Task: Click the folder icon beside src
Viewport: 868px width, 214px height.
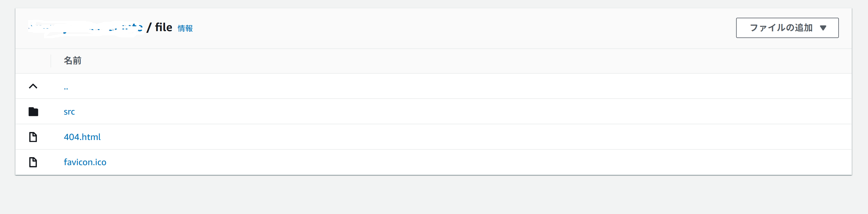Action: point(33,111)
